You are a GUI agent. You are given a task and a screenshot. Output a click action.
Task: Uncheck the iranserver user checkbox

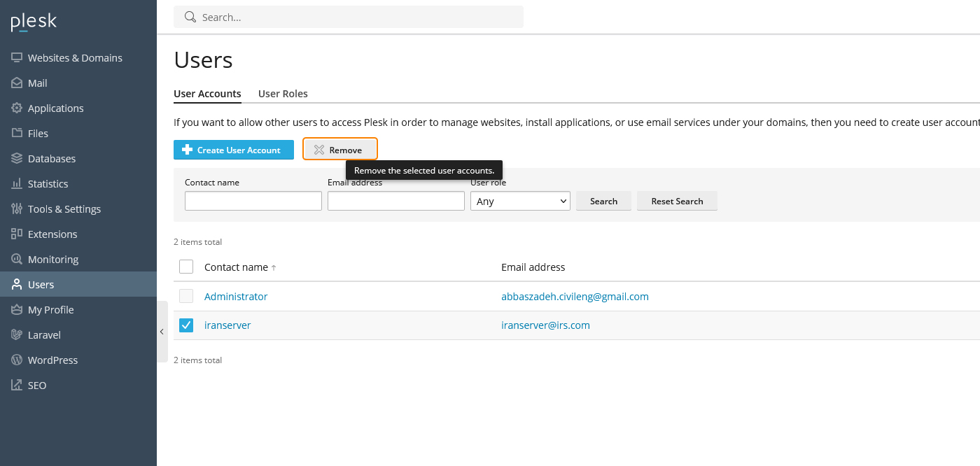(x=186, y=325)
